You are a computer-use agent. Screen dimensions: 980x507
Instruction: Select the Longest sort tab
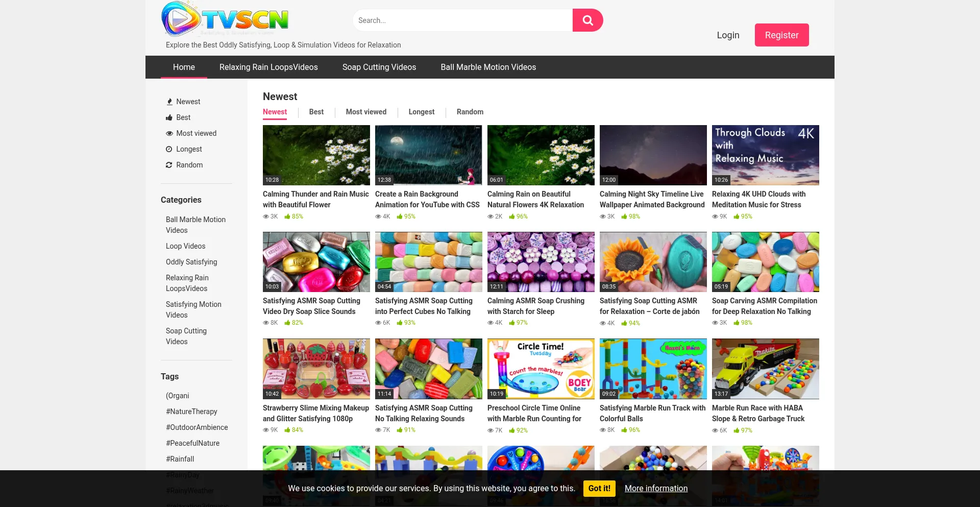pos(422,112)
